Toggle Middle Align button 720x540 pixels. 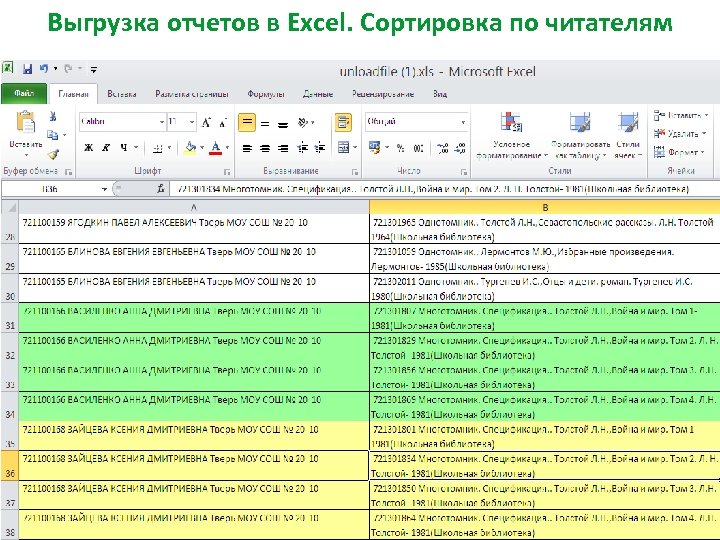[265, 124]
